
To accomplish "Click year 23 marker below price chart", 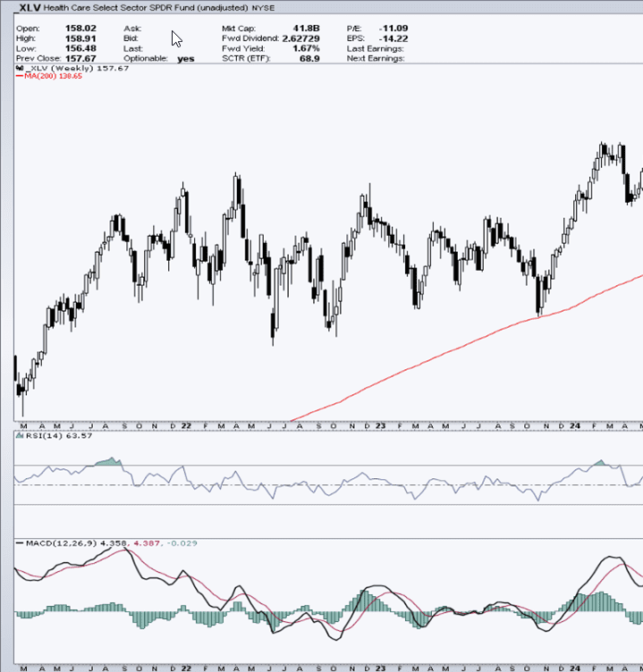I will tap(380, 426).
